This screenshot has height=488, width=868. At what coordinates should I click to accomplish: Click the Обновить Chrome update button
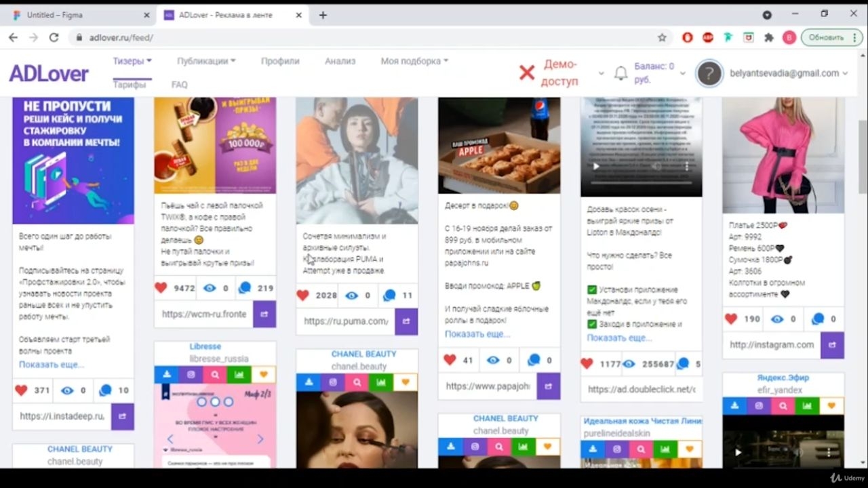pos(831,38)
